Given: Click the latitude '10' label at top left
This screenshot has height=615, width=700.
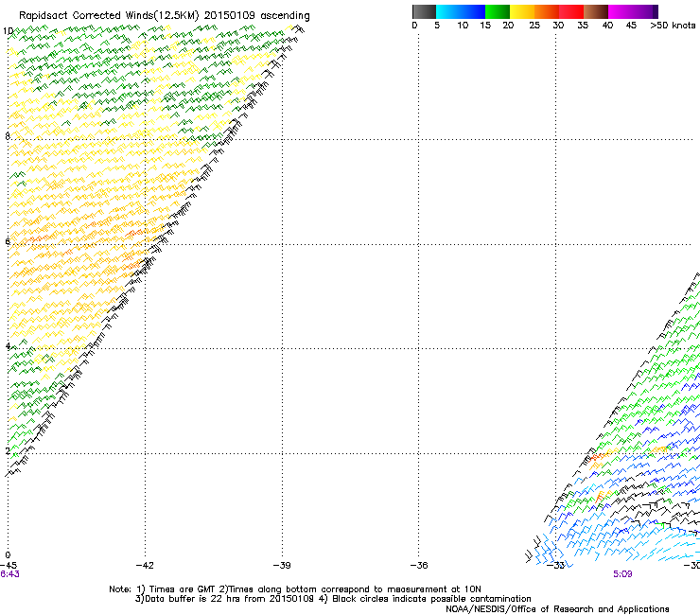Looking at the screenshot, I should pyautogui.click(x=8, y=31).
